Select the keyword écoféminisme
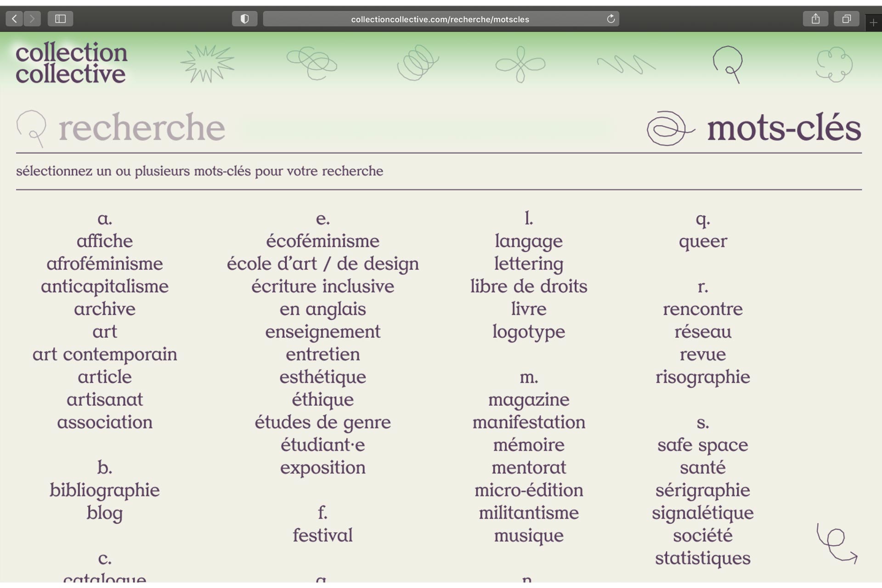The image size is (882, 588). click(x=323, y=241)
